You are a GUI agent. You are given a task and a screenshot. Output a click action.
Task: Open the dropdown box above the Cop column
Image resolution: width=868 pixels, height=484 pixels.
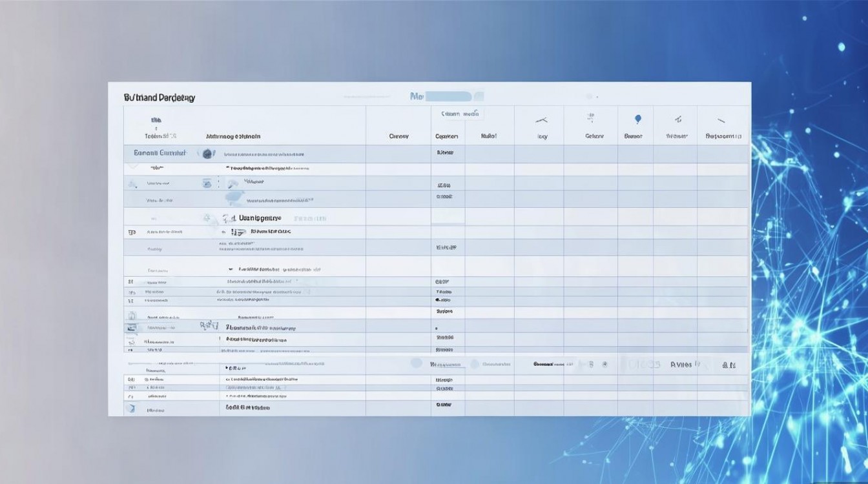pos(457,114)
